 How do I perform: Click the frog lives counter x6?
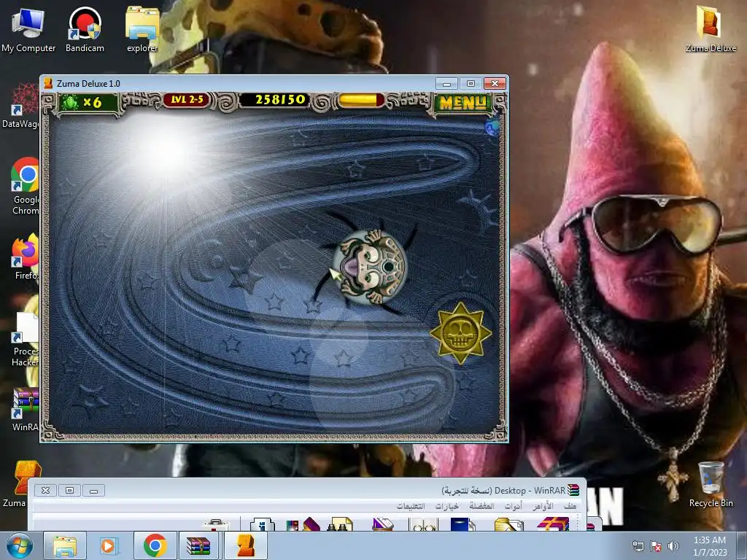coord(87,102)
